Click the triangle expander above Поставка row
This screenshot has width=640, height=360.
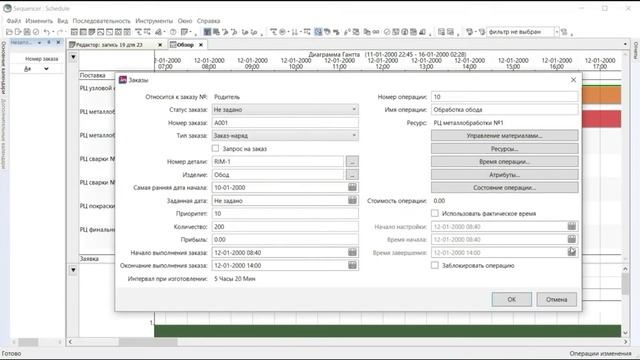point(73,57)
